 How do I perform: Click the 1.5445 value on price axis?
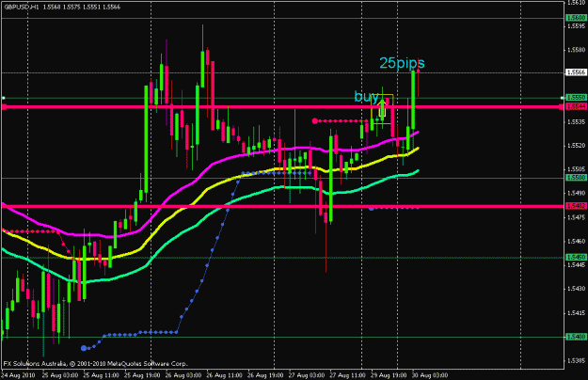(x=576, y=265)
